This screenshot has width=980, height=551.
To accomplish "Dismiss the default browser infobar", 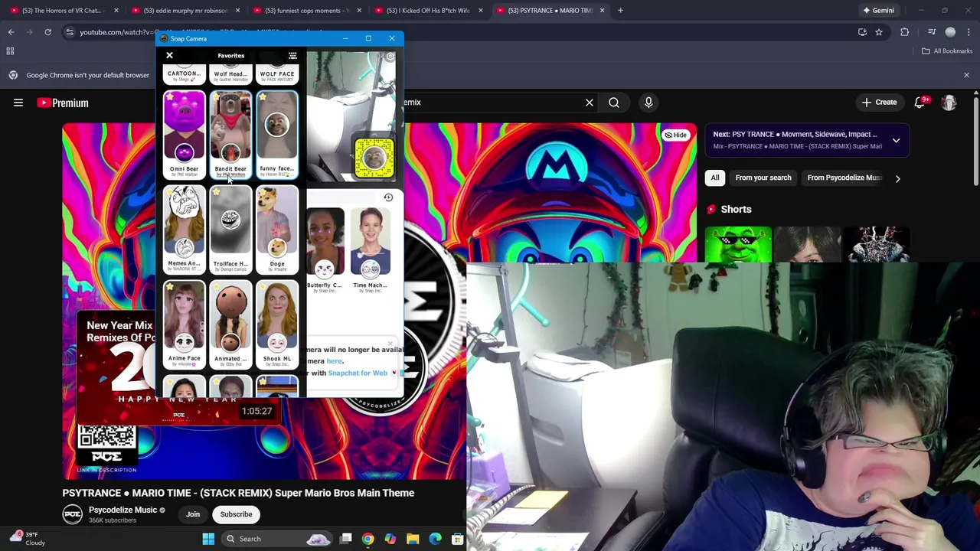I will click(966, 75).
